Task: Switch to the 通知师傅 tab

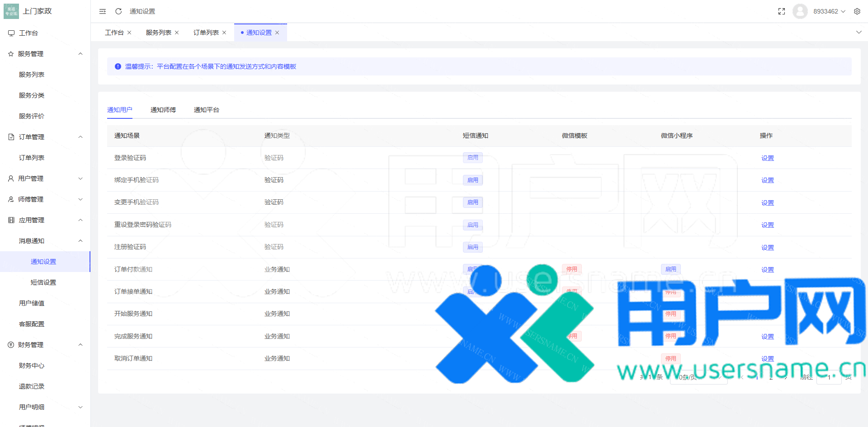Action: pos(163,110)
